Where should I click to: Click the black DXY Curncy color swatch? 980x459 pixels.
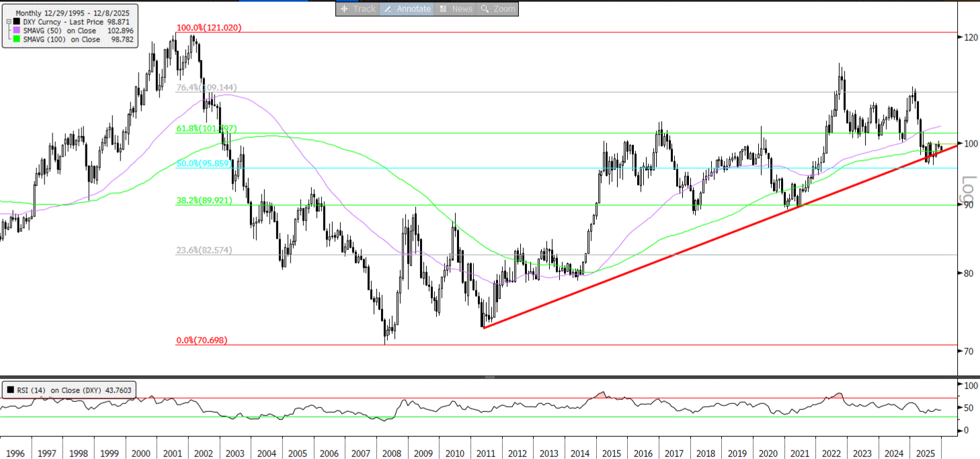pos(17,22)
